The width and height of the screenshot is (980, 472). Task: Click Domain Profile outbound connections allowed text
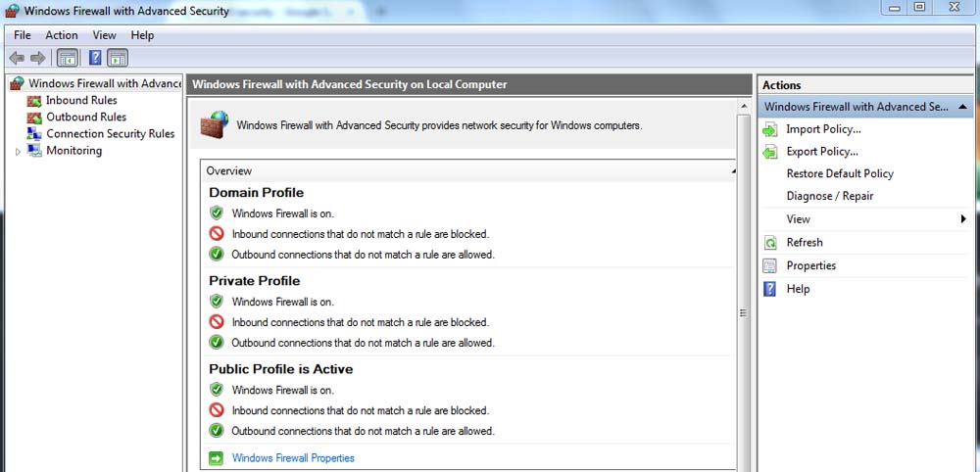pos(364,255)
